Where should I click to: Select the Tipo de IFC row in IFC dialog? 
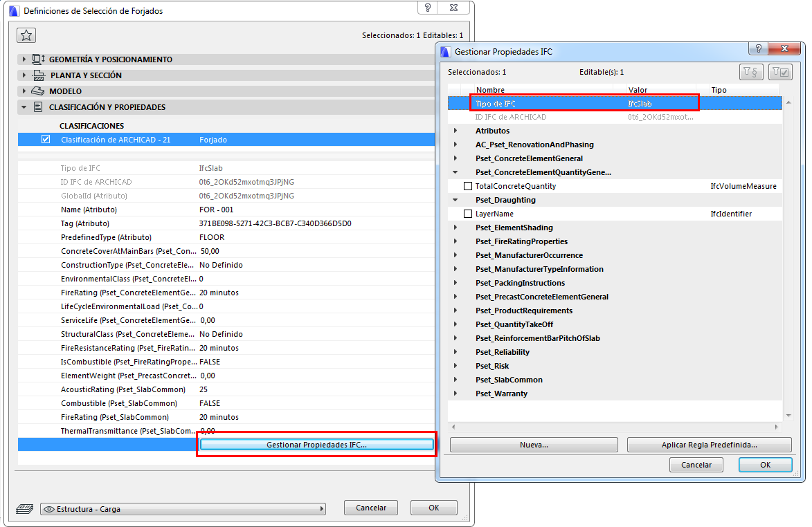(615, 104)
